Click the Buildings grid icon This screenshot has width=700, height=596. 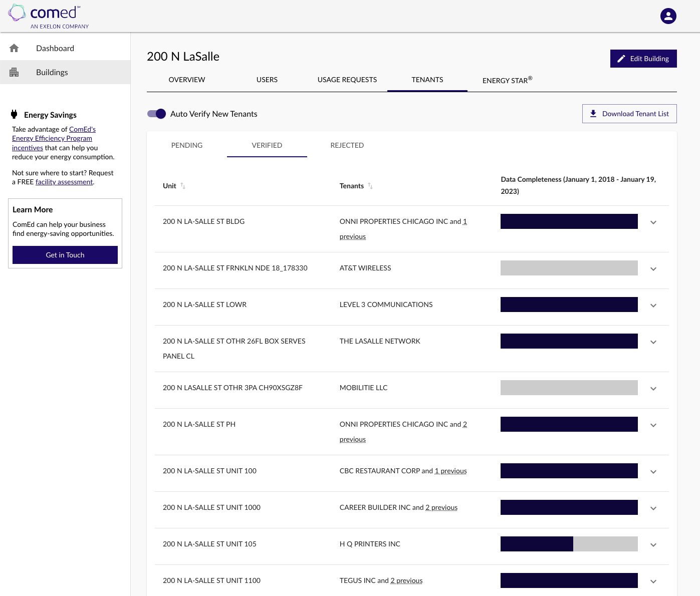click(x=14, y=72)
